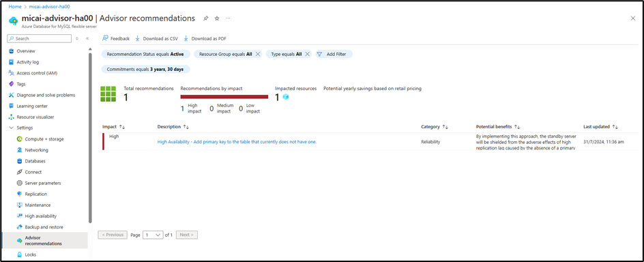Open the Activity log icon

(x=12, y=62)
